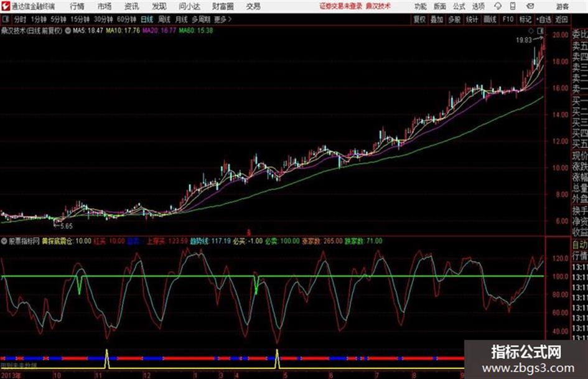Toggle the left sidebar panel icon before 分时
Viewport: 588px width, 379px height.
[x=5, y=19]
